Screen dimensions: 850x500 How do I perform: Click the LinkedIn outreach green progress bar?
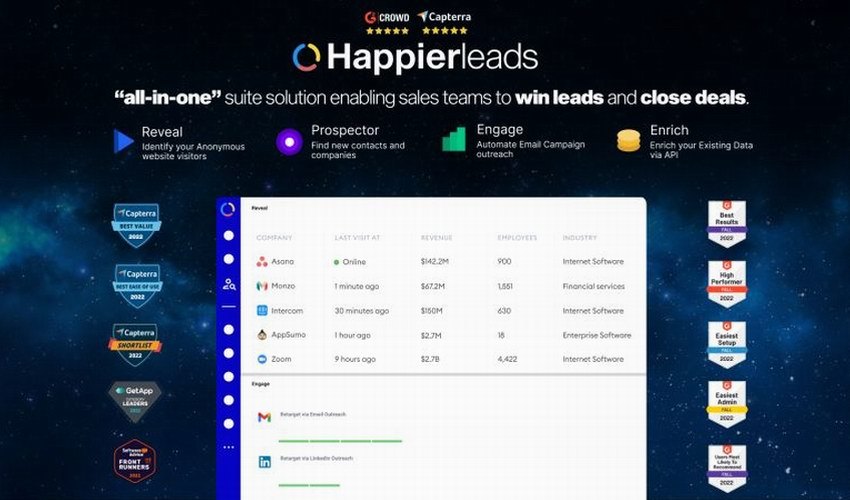(x=309, y=485)
